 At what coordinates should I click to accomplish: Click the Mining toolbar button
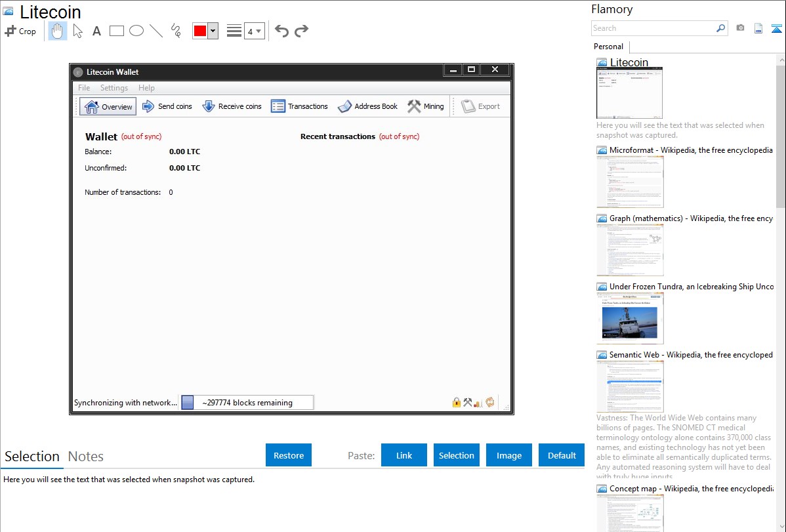(426, 106)
